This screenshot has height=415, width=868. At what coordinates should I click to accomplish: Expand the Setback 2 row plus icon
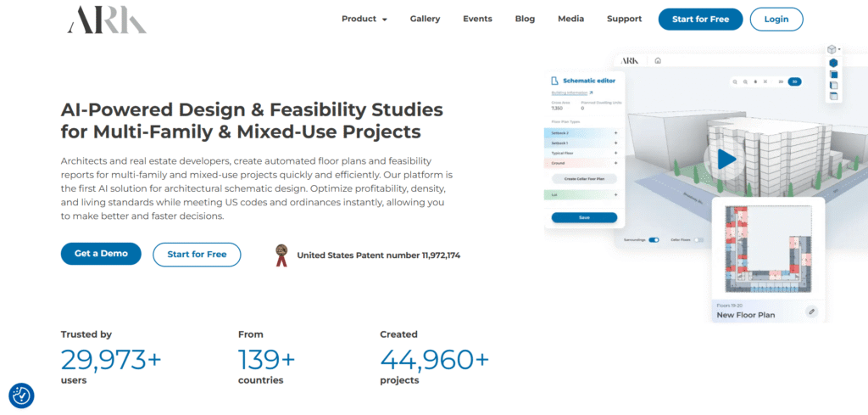(615, 133)
